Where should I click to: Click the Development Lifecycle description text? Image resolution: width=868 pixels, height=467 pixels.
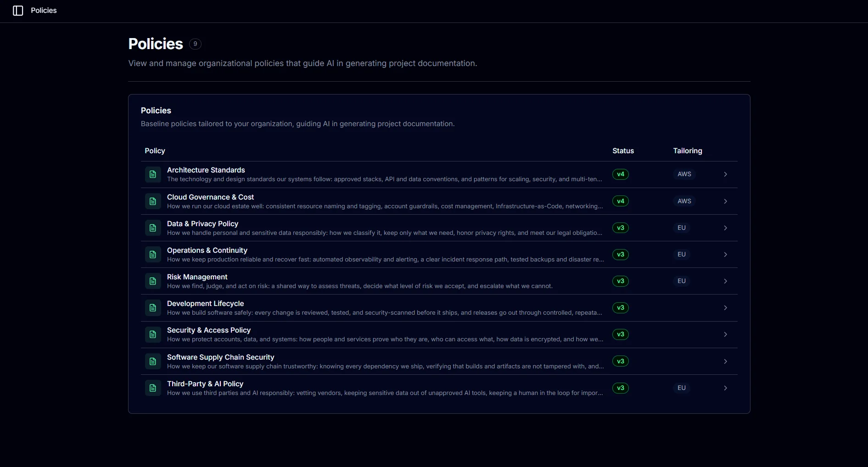[x=385, y=313]
